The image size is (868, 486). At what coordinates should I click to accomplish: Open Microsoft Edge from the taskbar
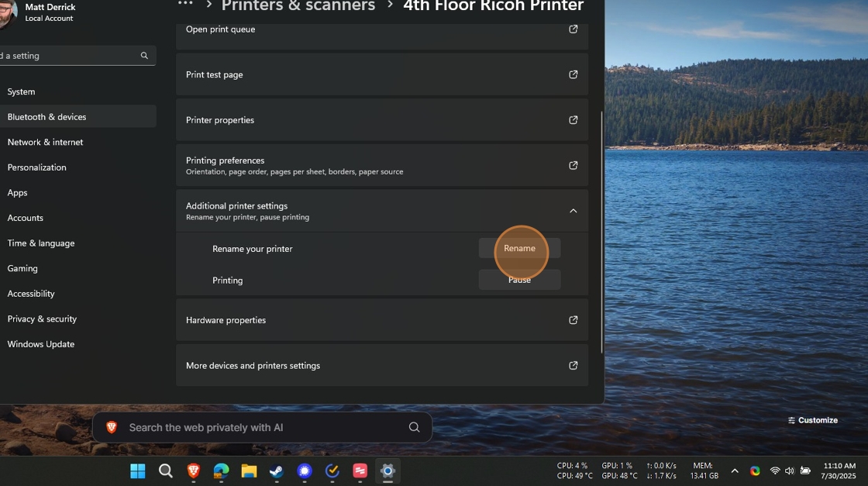coord(221,471)
